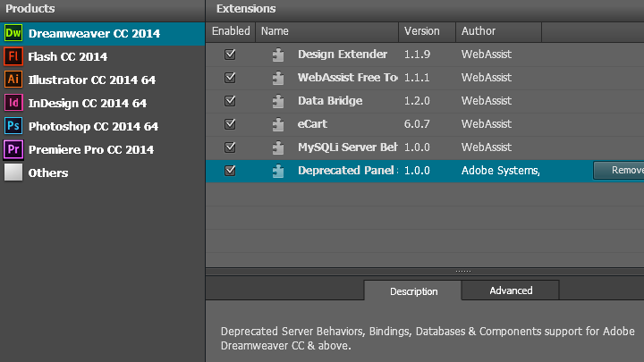Select the WebAssist Free Toolbar row name

coord(347,78)
